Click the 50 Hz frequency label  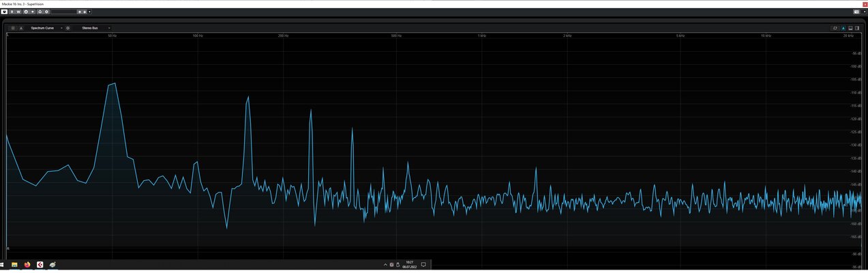coord(113,35)
